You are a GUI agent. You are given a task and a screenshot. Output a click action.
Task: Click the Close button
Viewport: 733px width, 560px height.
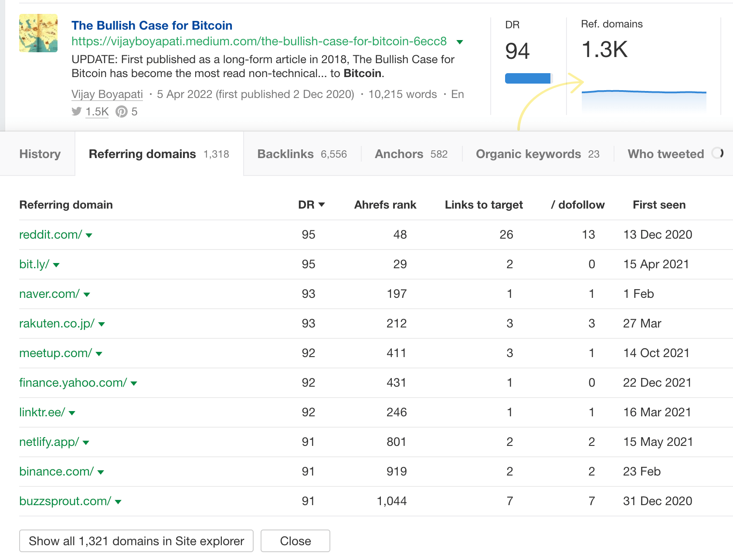click(295, 541)
